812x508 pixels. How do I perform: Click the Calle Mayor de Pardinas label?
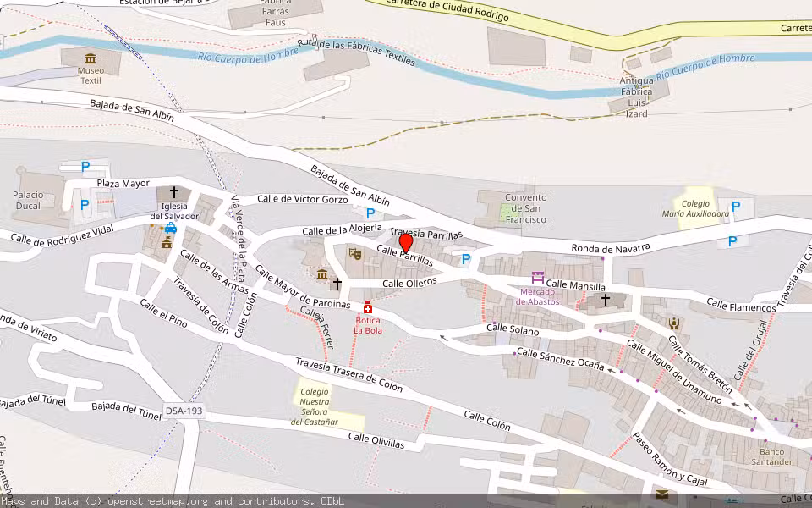point(303,287)
